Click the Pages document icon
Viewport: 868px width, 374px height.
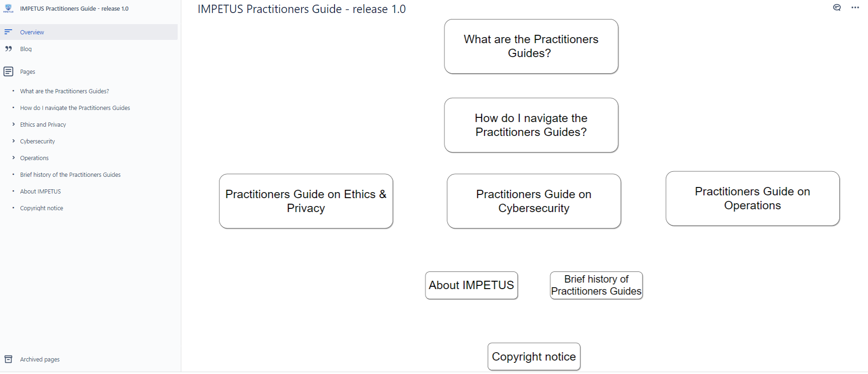coord(8,71)
